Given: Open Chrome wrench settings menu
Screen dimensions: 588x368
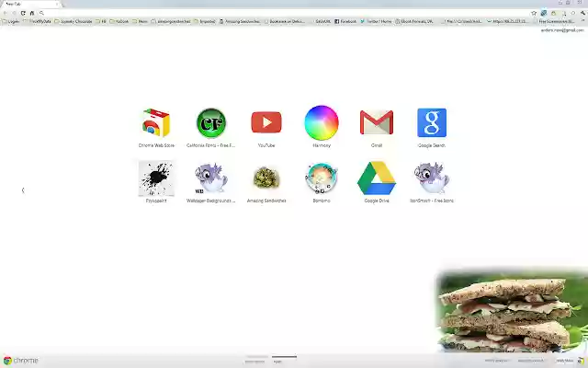Looking at the screenshot, I should tap(582, 13).
